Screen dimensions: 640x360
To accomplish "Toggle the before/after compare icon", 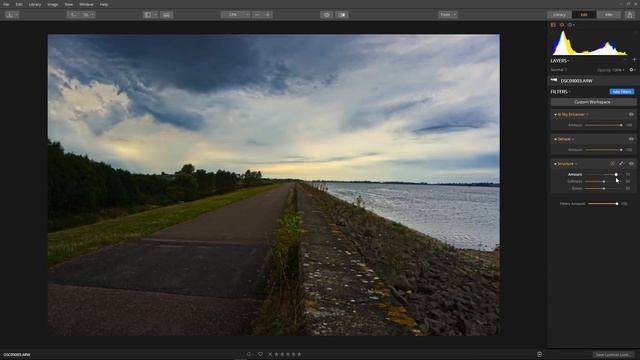I will point(342,15).
